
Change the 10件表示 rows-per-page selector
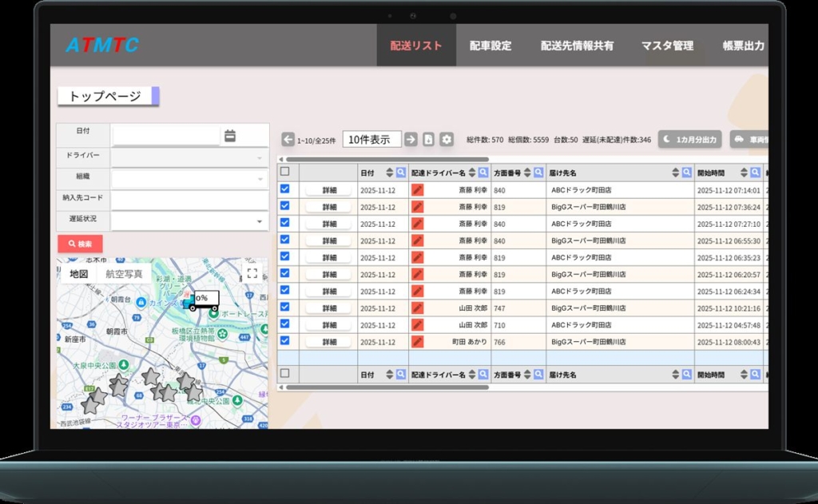coord(372,139)
